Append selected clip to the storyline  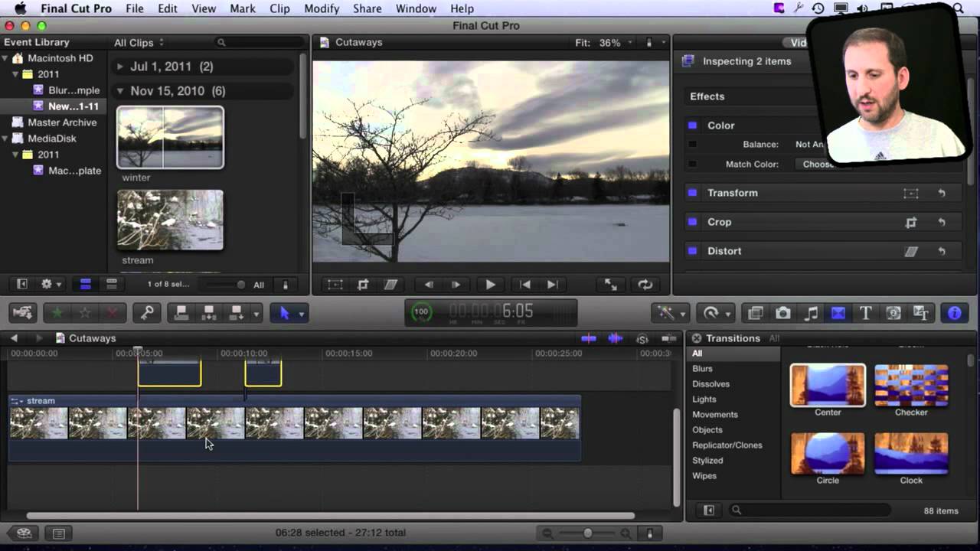[237, 313]
